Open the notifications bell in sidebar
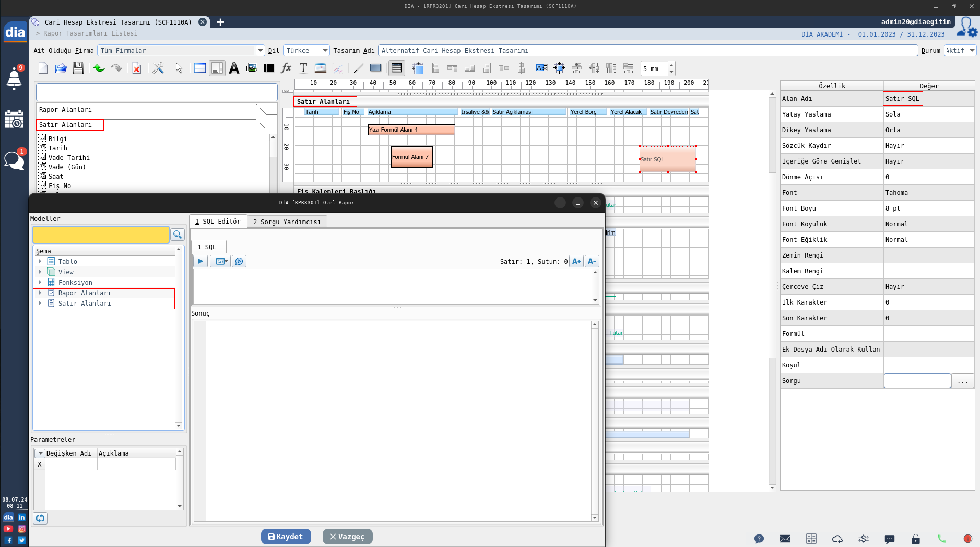Image resolution: width=980 pixels, height=547 pixels. [14, 78]
